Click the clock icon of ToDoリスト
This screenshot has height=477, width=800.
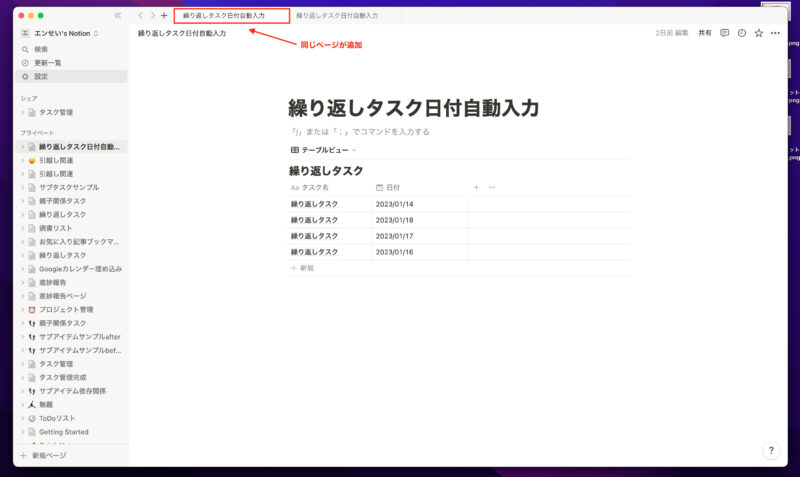[x=32, y=418]
